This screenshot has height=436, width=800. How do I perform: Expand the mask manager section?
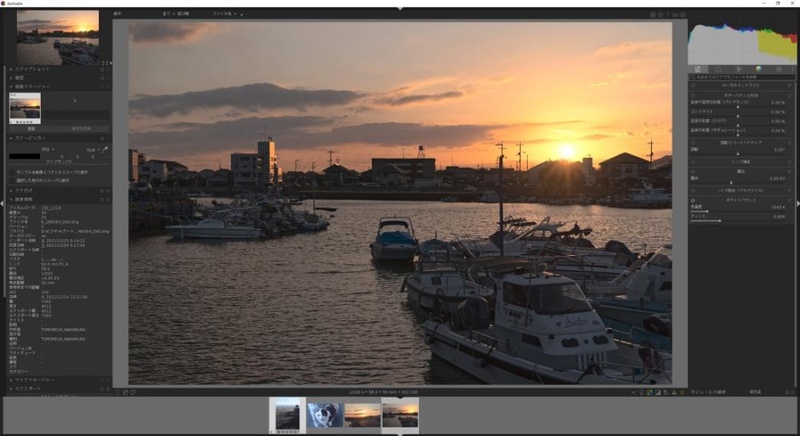(x=34, y=380)
